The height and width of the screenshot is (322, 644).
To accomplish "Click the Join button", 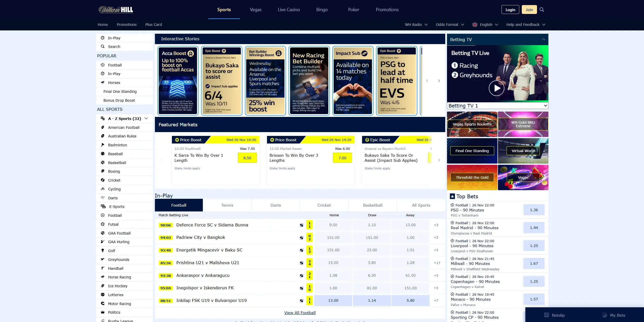I will (x=529, y=10).
